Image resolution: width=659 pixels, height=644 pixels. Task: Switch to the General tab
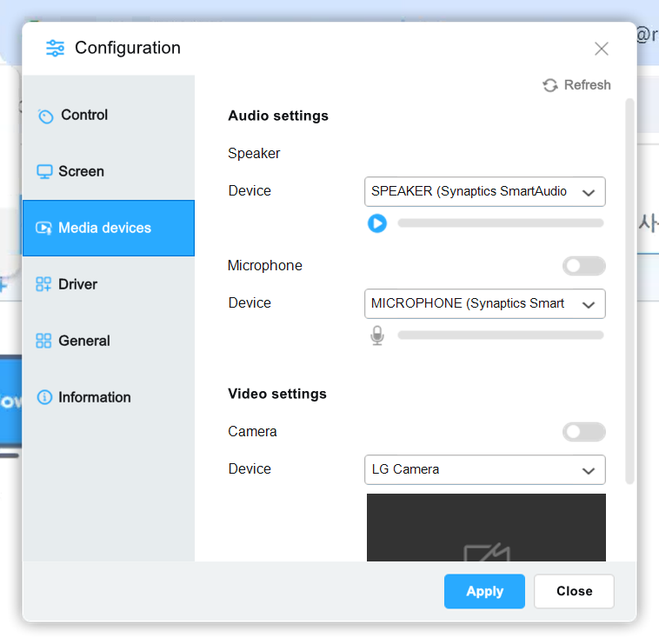[x=83, y=341]
